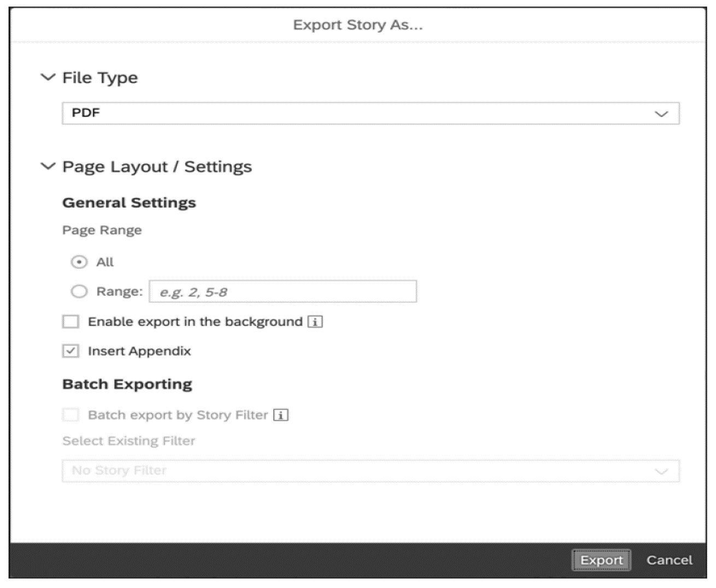
Task: Check Batch export by Story Filter
Action: click(70, 415)
